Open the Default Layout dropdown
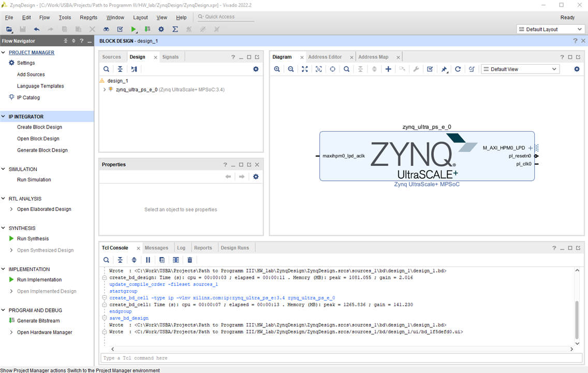The width and height of the screenshot is (588, 373). pos(550,30)
